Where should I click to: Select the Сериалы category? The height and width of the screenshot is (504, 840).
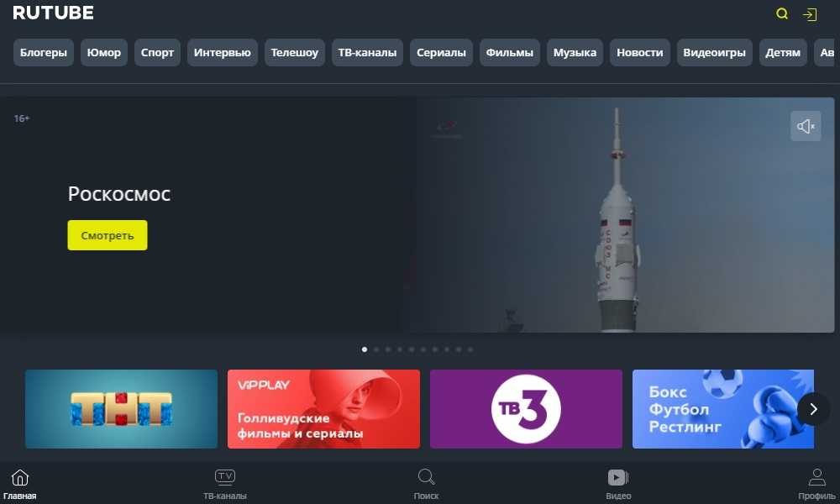coord(441,53)
